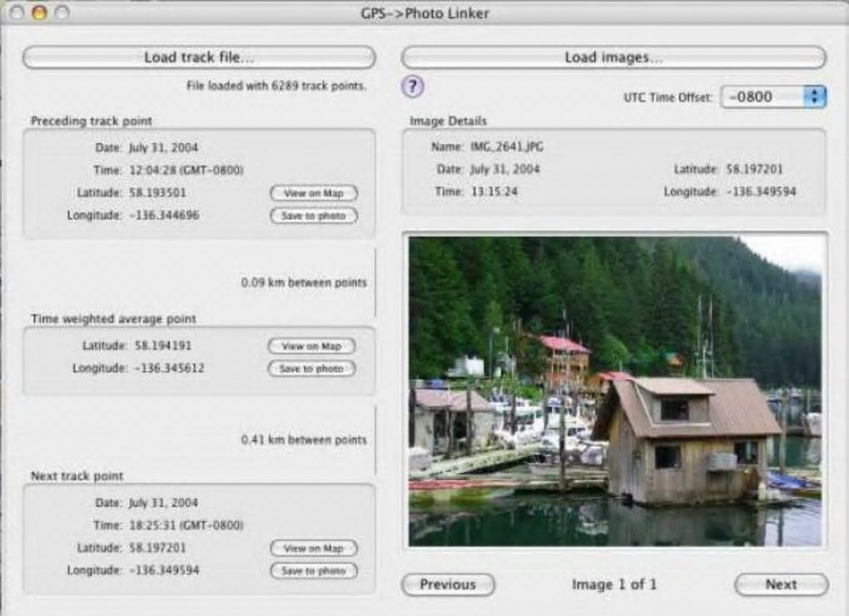View next track point on map
The image size is (849, 616).
[x=314, y=549]
